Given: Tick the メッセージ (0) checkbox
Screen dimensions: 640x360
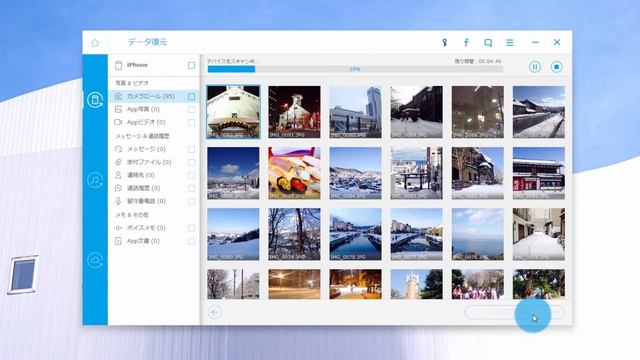Looking at the screenshot, I should (x=191, y=149).
